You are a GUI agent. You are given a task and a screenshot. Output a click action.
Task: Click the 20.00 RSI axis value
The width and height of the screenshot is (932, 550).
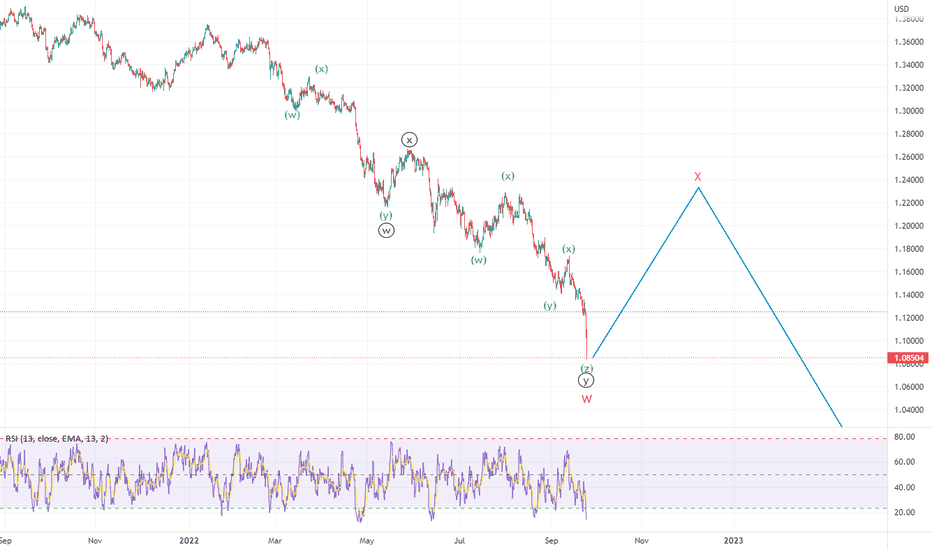pos(905,513)
